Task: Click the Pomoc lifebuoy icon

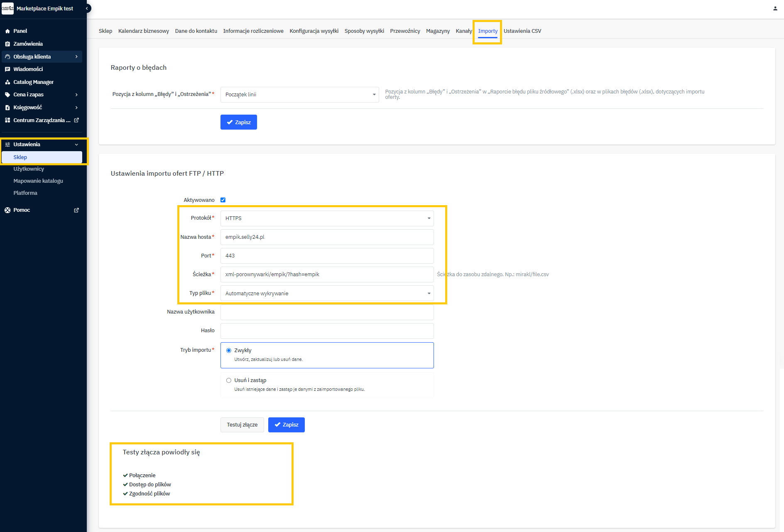Action: 7,210
